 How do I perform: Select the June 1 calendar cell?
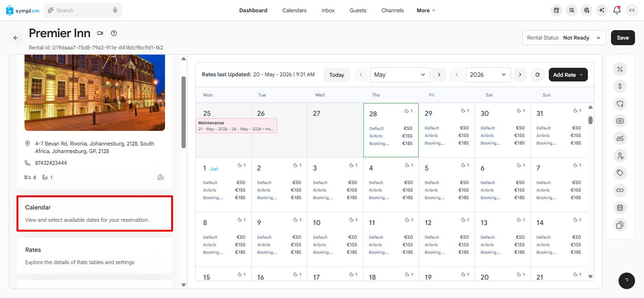coord(223,185)
